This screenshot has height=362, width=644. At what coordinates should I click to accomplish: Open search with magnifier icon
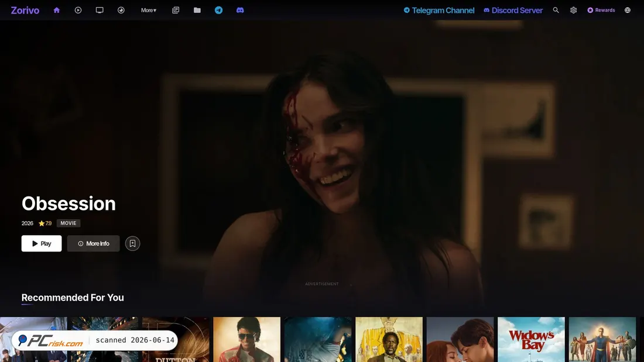click(556, 11)
